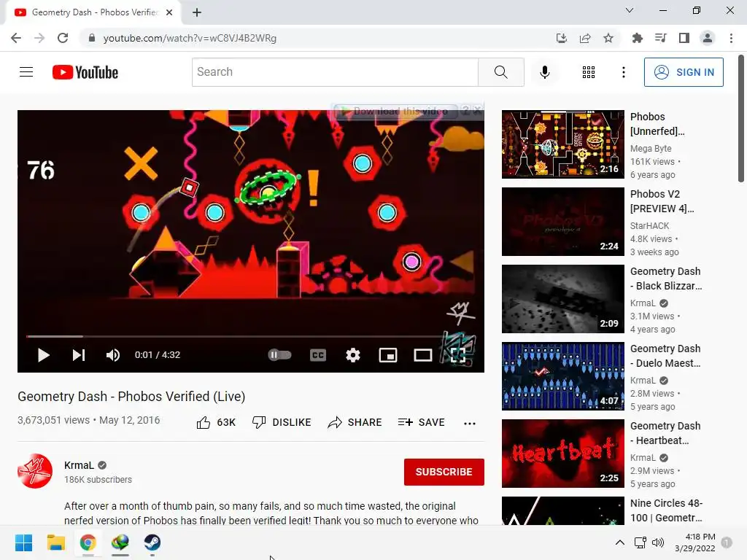747x560 pixels.
Task: Skip to next video
Action: click(x=79, y=355)
